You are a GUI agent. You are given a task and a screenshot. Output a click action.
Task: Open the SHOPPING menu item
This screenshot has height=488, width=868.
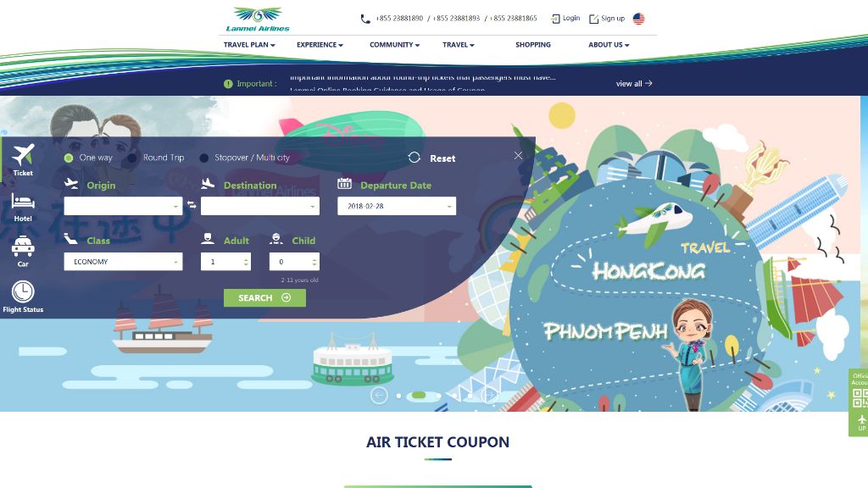(x=532, y=45)
